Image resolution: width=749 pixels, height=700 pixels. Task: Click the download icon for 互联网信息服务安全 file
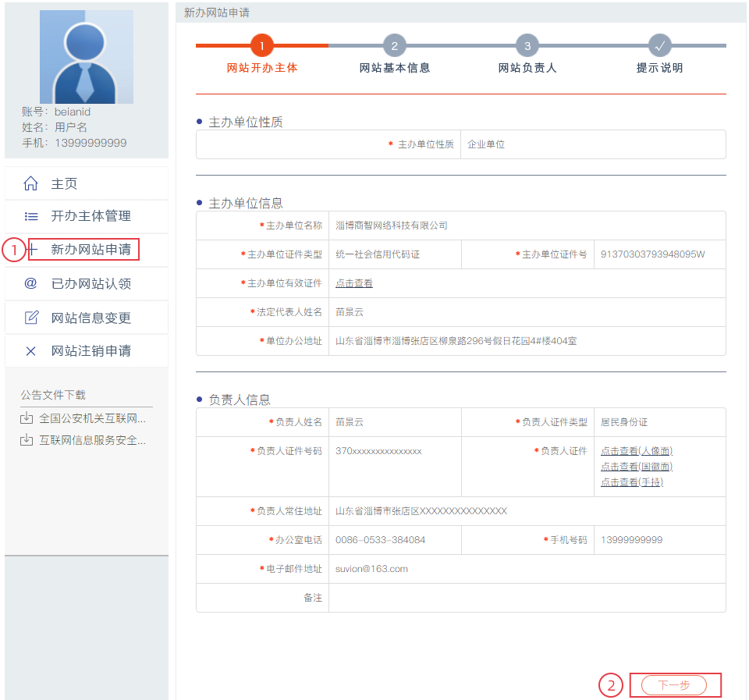27,439
